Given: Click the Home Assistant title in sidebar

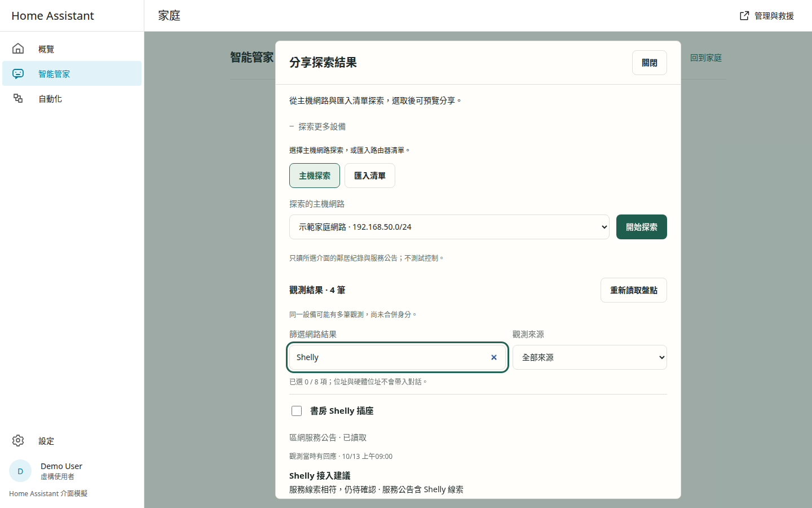Looking at the screenshot, I should point(52,16).
